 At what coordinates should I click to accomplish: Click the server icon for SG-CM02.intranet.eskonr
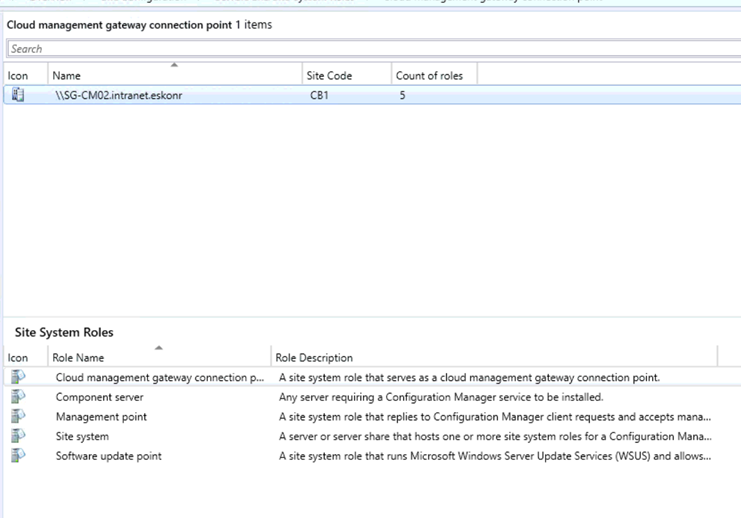(x=17, y=95)
